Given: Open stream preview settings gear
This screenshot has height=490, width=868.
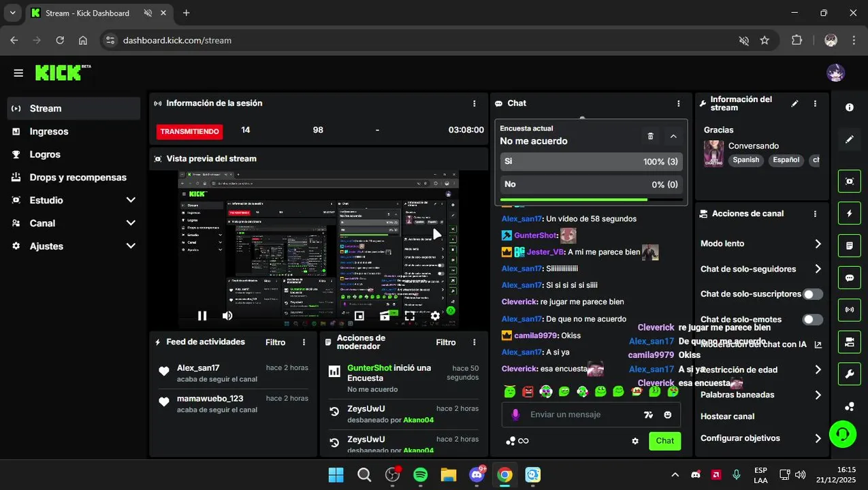Looking at the screenshot, I should click(435, 316).
